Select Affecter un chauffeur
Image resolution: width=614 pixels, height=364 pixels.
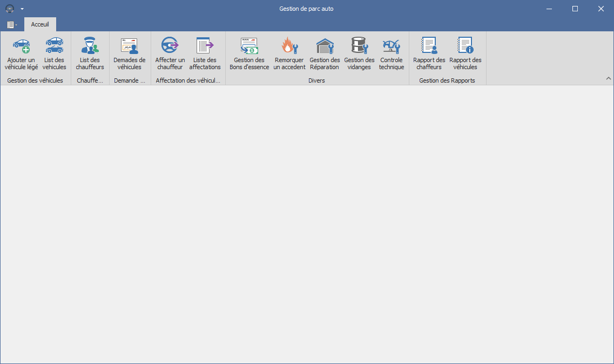[170, 53]
